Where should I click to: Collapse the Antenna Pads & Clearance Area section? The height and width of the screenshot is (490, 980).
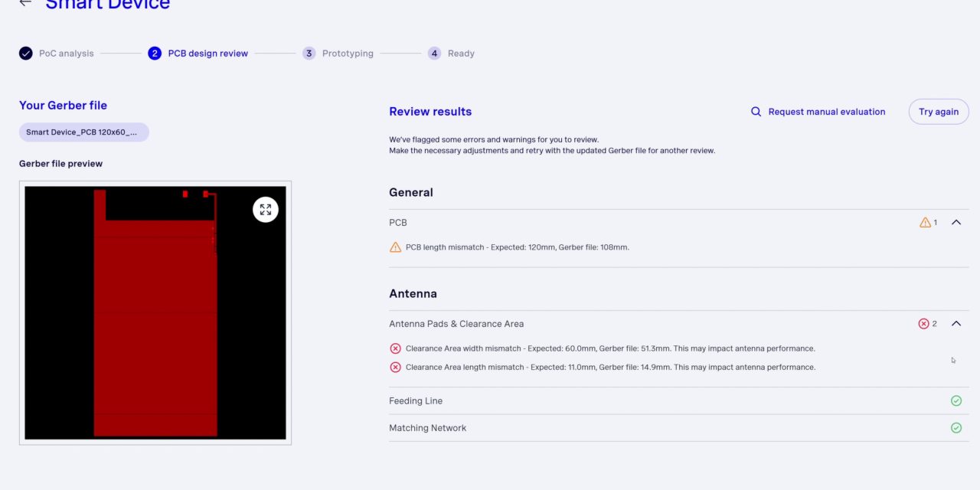pyautogui.click(x=955, y=324)
